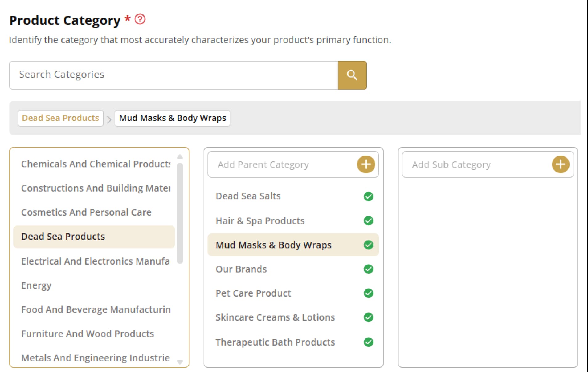Open the Dead Sea Products breadcrumb link
This screenshot has height=372, width=588.
click(x=60, y=118)
